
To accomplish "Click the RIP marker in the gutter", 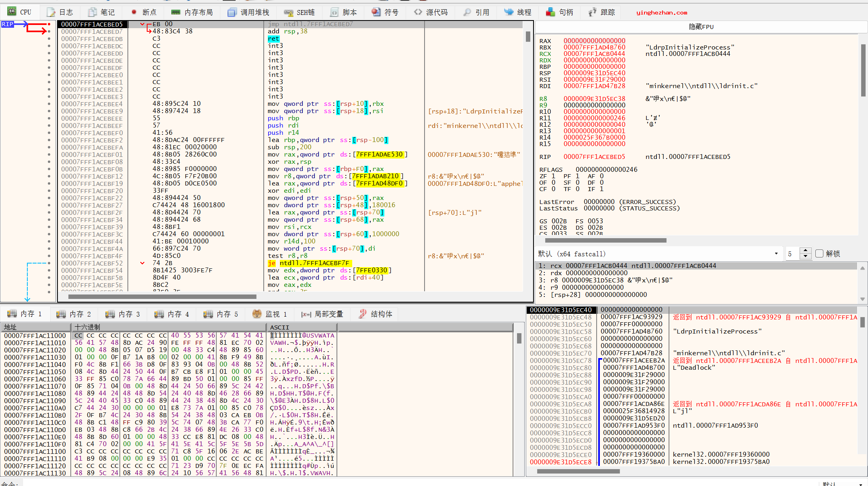I will point(8,24).
